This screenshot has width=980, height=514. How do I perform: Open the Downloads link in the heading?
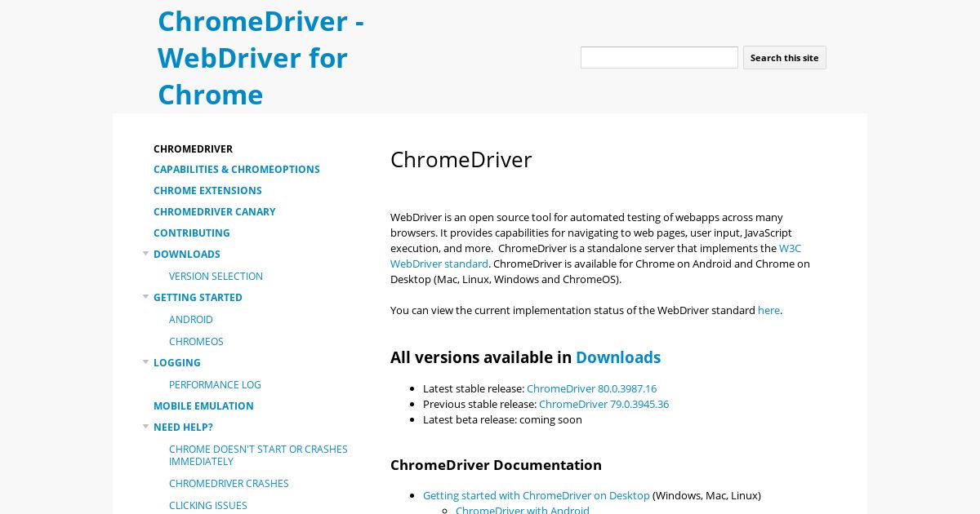618,357
